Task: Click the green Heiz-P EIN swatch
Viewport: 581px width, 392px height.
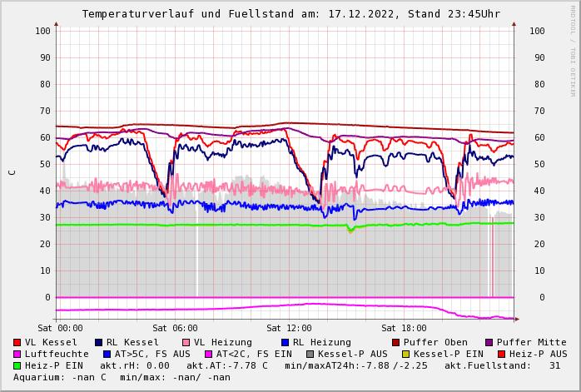Action: click(x=17, y=365)
